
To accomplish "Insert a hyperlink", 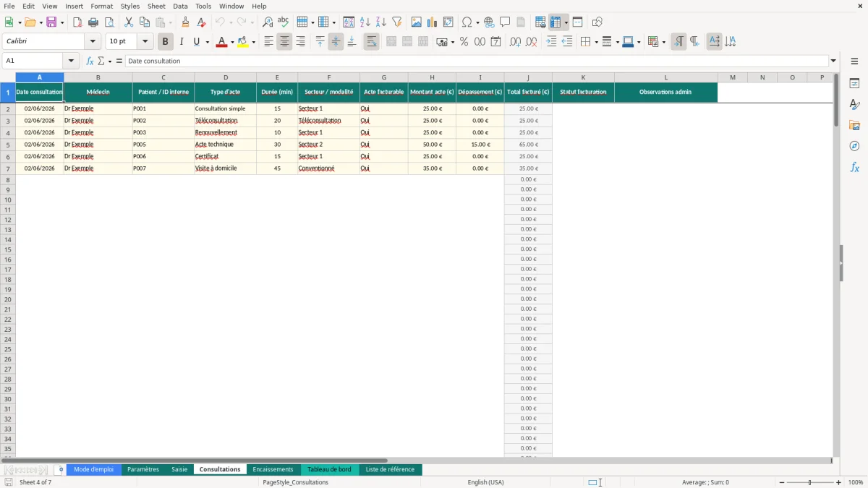I will click(489, 22).
